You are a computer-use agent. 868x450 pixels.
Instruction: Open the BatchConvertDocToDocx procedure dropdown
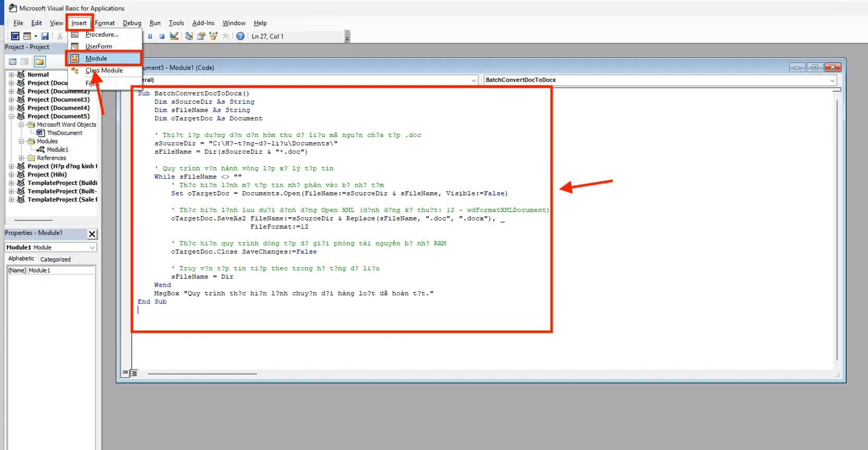(832, 80)
